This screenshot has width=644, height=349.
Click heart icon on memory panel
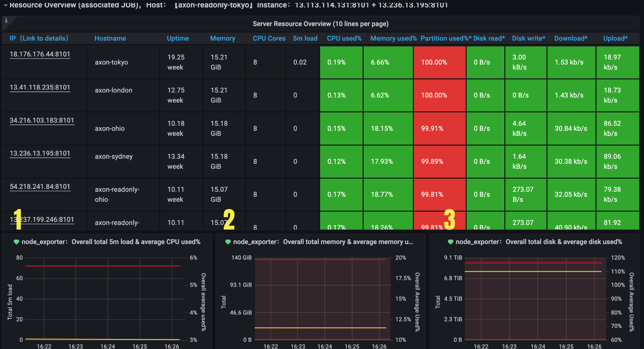click(x=228, y=242)
